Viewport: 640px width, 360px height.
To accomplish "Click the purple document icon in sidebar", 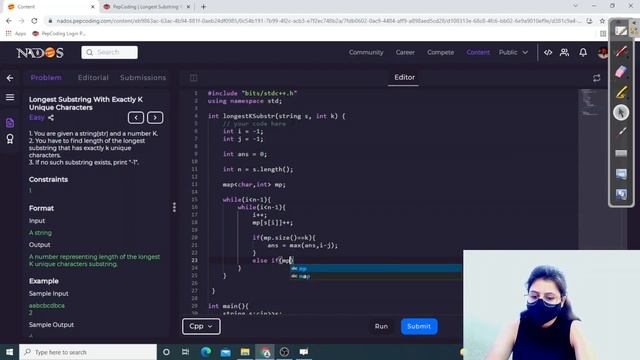I will 10,122.
